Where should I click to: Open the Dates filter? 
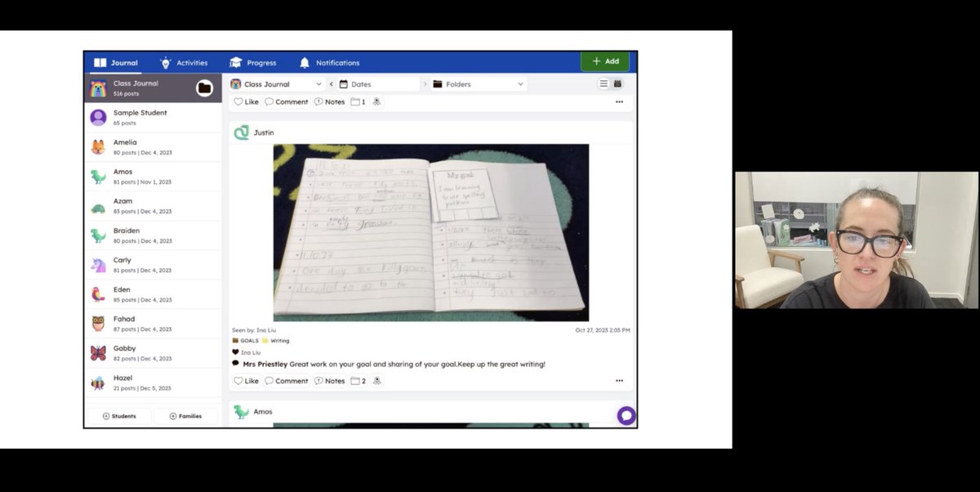377,84
